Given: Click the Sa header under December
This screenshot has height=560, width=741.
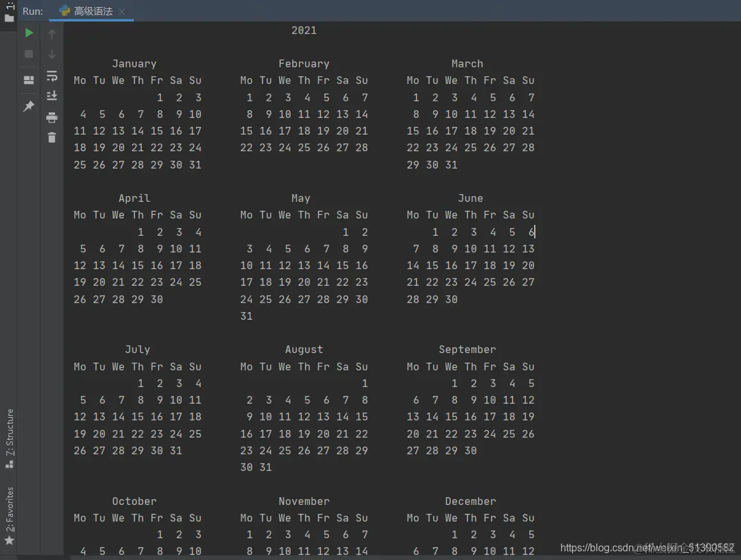Looking at the screenshot, I should 509,518.
